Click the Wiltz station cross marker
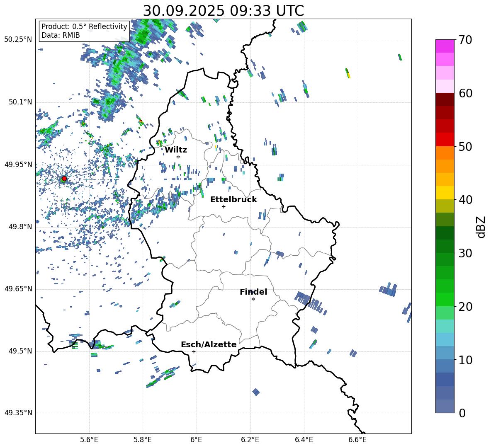The image size is (491, 448). [178, 157]
